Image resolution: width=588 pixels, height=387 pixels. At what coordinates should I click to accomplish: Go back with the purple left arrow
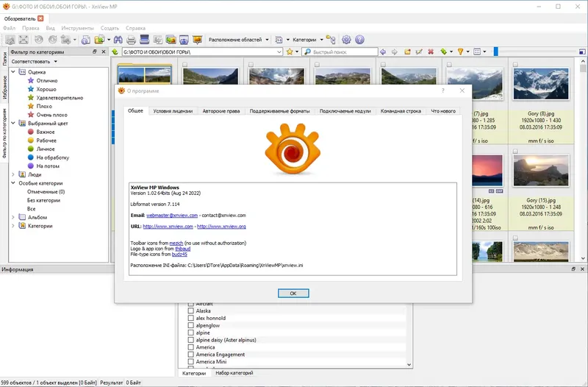[383, 52]
